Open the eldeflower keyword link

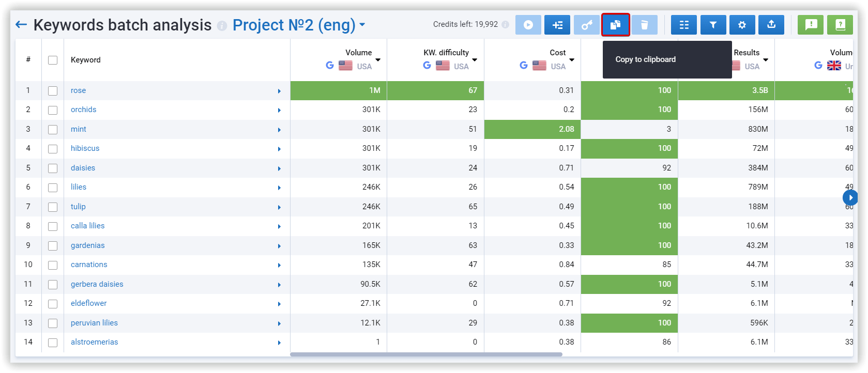(89, 303)
